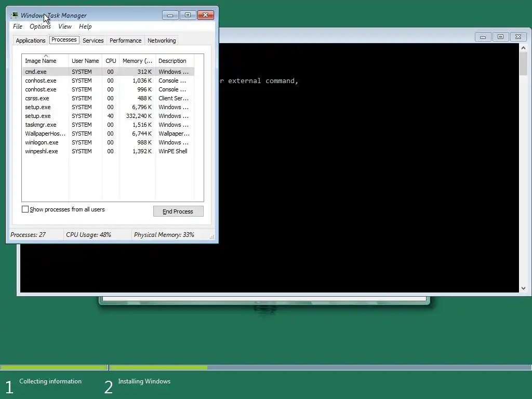Select the taskmgr.exe process
Viewport: 532px width, 399px height.
pyautogui.click(x=108, y=125)
